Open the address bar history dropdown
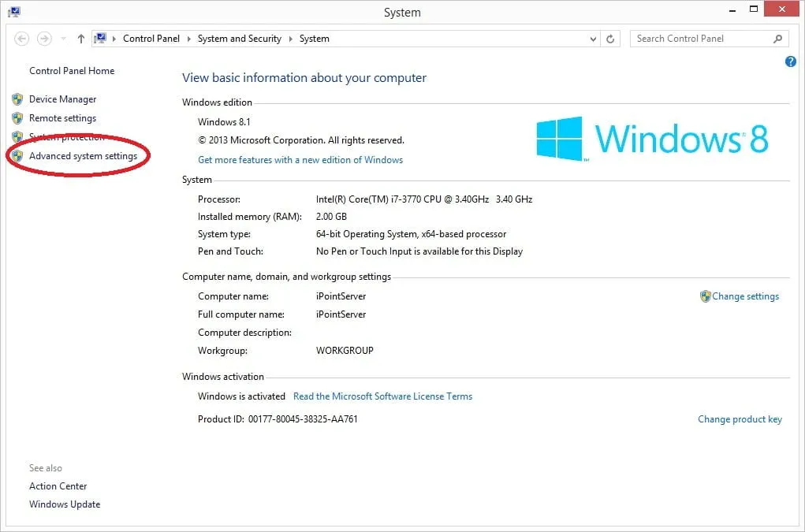Viewport: 805px width, 532px height. pos(593,39)
